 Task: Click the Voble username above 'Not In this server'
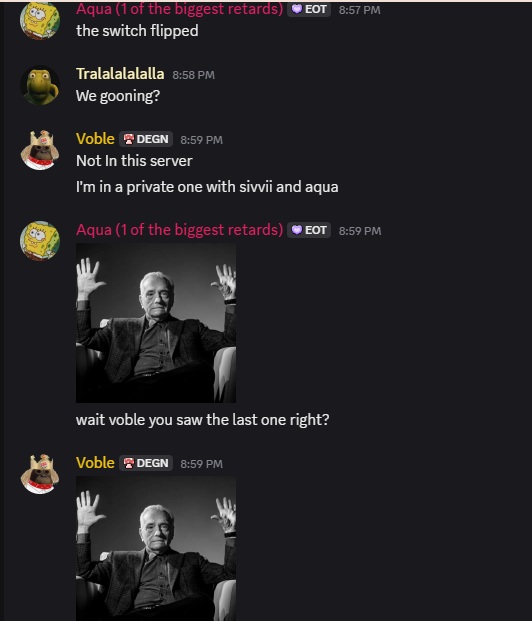click(95, 139)
